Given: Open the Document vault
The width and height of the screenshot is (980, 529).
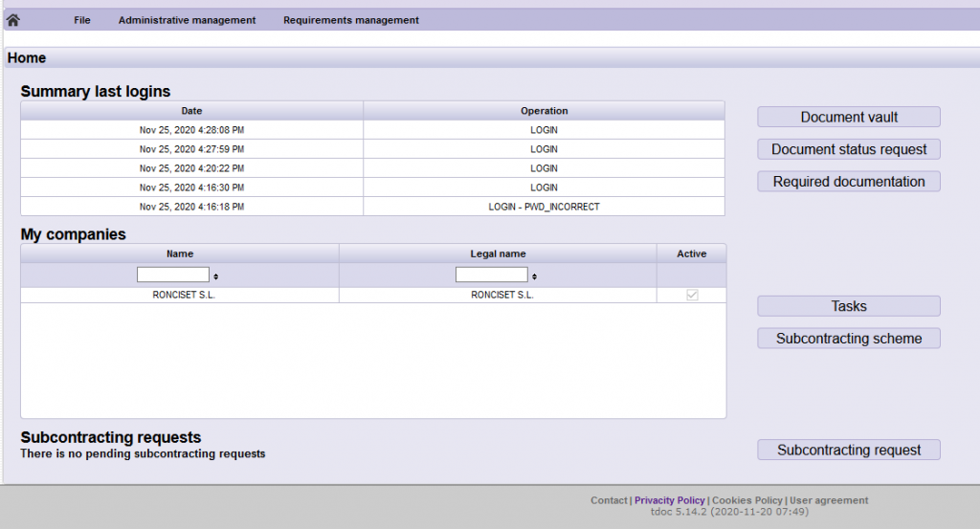Looking at the screenshot, I should [849, 117].
